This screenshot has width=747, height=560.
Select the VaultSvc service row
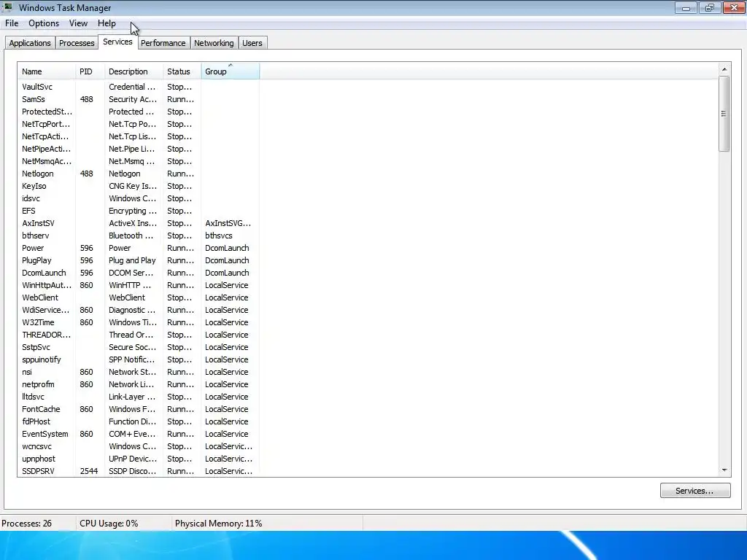pyautogui.click(x=138, y=87)
